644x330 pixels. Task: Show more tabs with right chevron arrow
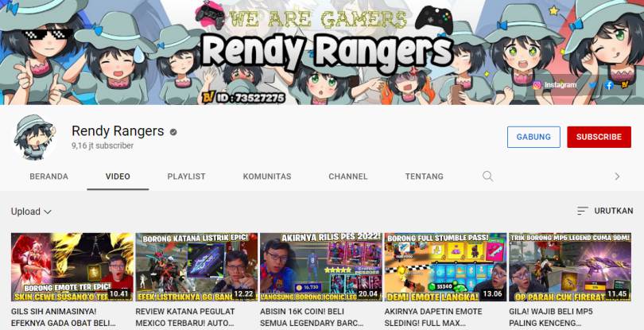point(617,177)
